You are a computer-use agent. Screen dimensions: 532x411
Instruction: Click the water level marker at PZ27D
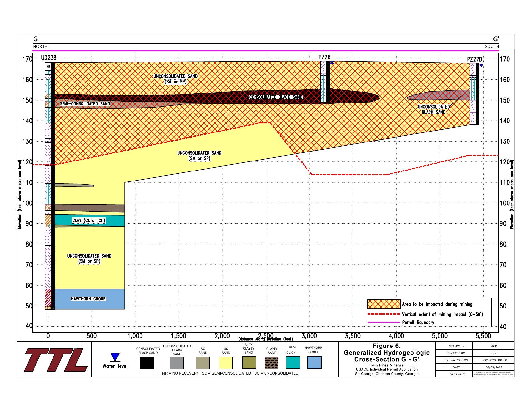pyautogui.click(x=481, y=65)
